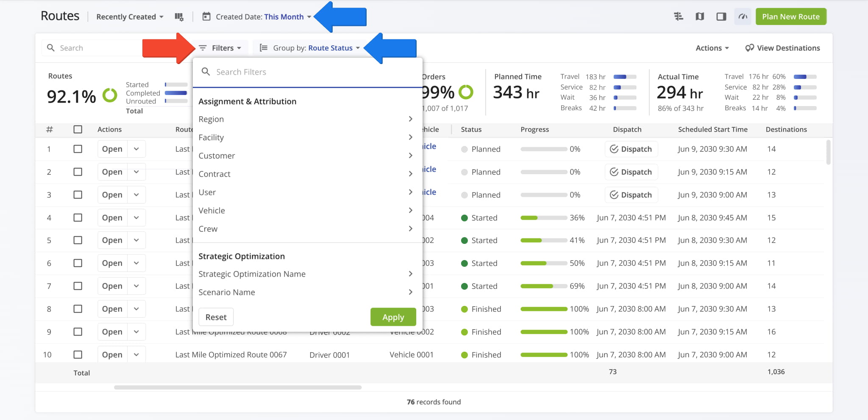This screenshot has width=868, height=420.
Task: Click Last Mile Optimized Route 0067
Action: coord(231,355)
